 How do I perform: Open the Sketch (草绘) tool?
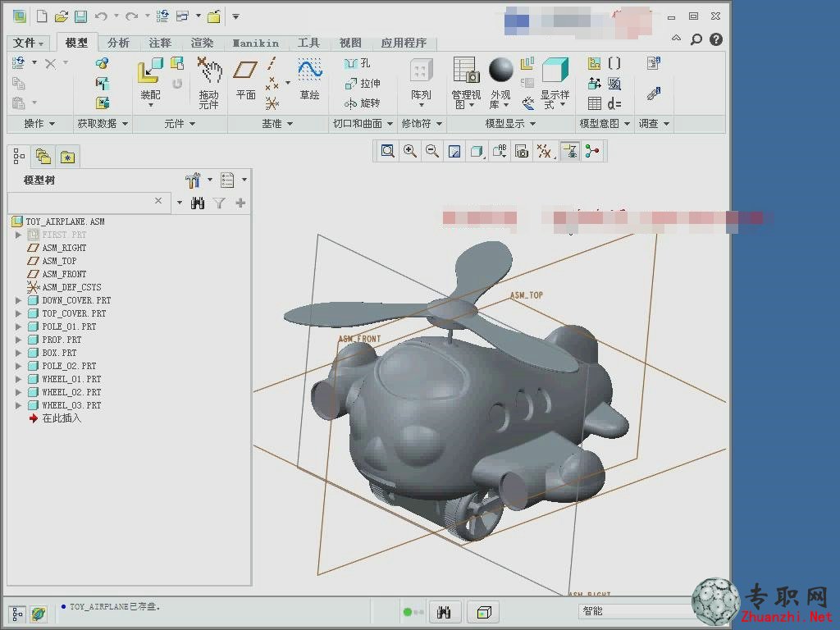tap(309, 70)
